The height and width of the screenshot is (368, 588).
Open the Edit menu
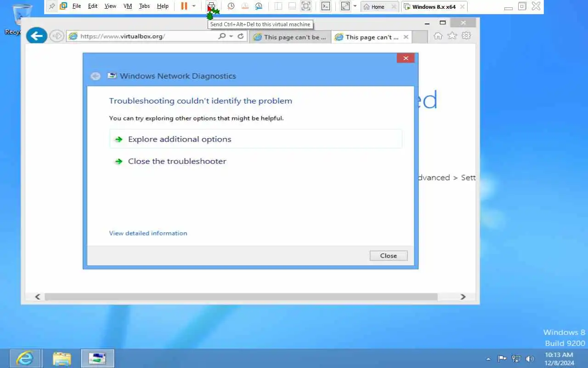coord(93,6)
